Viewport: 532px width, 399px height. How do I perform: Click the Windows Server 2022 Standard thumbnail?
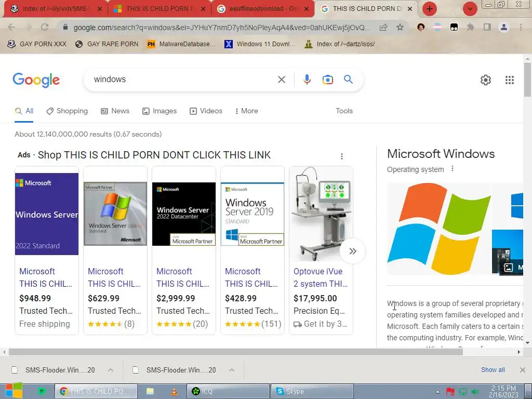coord(47,214)
